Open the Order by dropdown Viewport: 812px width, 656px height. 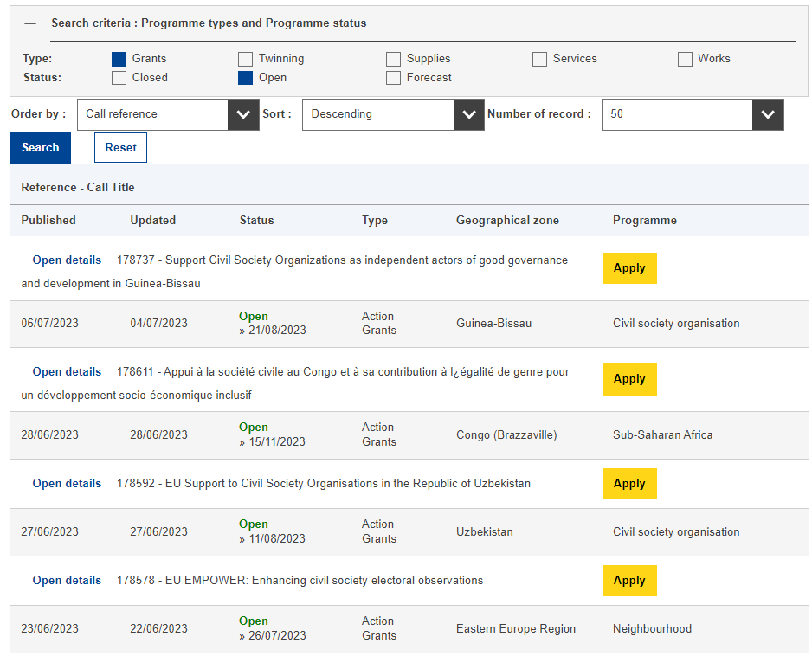point(168,114)
